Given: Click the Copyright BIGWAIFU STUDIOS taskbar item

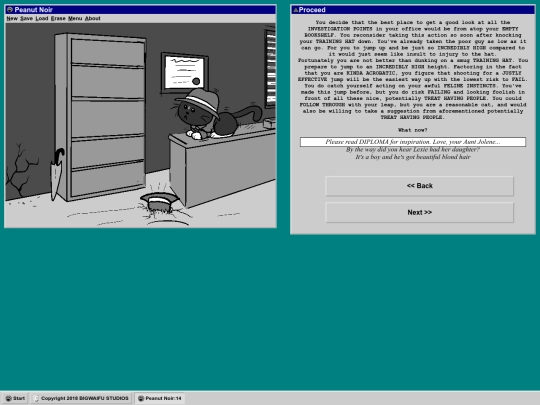Looking at the screenshot, I should 82,398.
